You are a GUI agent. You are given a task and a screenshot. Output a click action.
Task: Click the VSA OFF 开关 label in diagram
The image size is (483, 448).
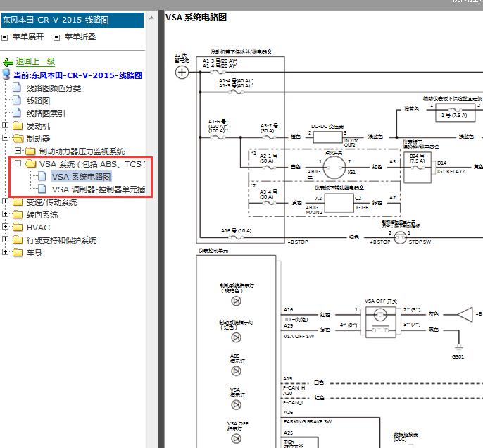[381, 301]
